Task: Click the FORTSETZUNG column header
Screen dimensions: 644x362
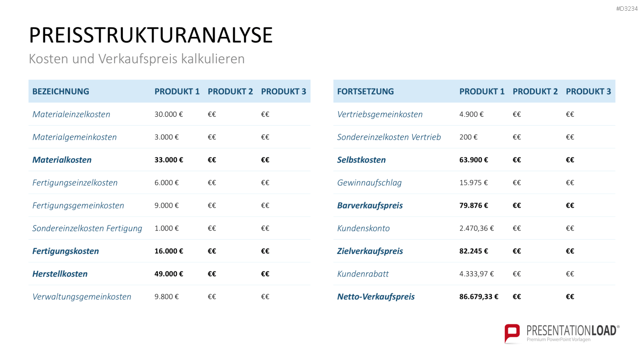Action: coord(365,91)
